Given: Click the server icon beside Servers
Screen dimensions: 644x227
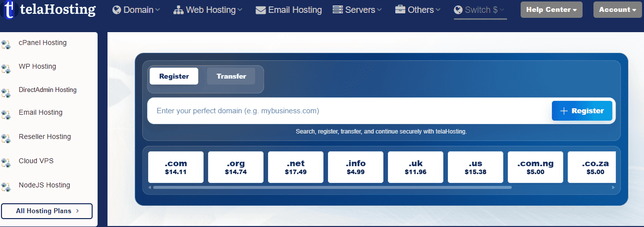Looking at the screenshot, I should 338,10.
